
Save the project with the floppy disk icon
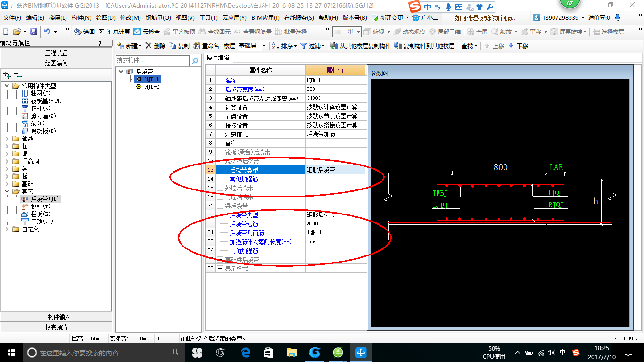click(x=33, y=32)
